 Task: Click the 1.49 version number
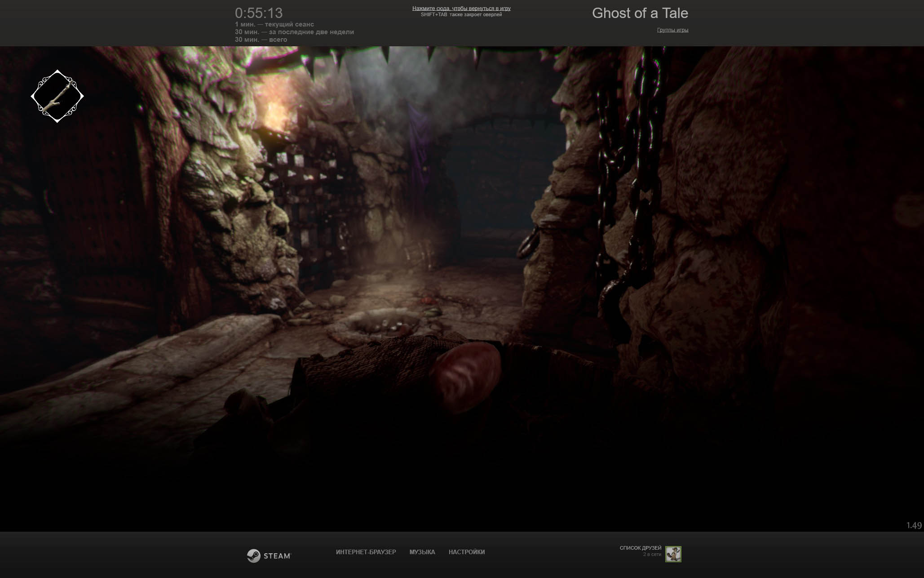click(914, 525)
